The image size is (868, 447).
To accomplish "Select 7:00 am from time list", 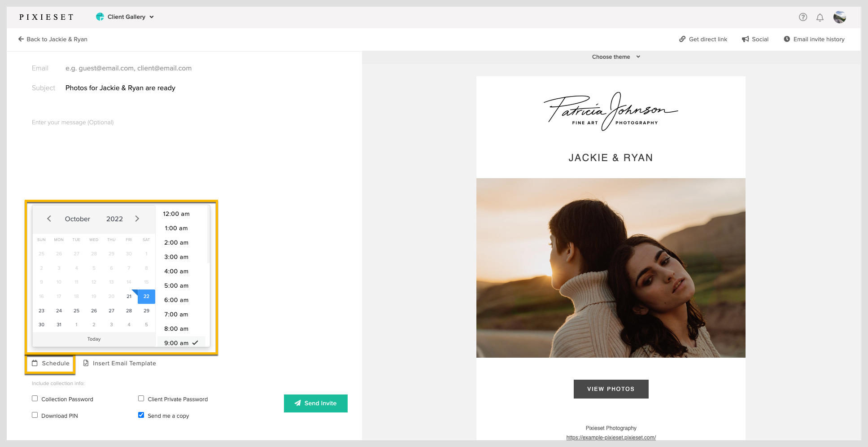I will (176, 314).
